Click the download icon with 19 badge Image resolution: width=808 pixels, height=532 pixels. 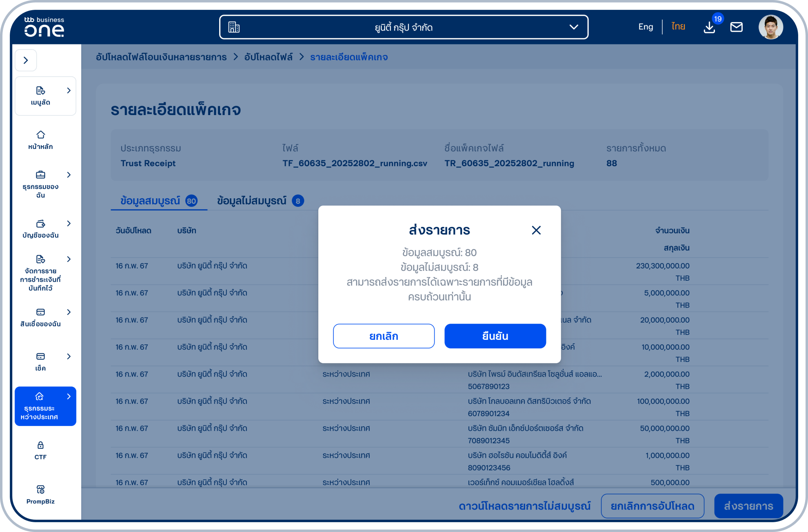click(709, 27)
